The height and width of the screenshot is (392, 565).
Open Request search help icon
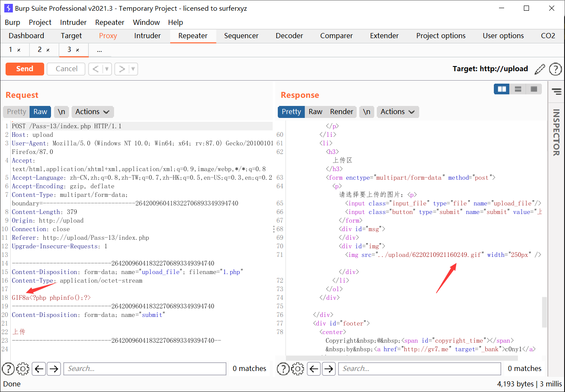pyautogui.click(x=8, y=368)
